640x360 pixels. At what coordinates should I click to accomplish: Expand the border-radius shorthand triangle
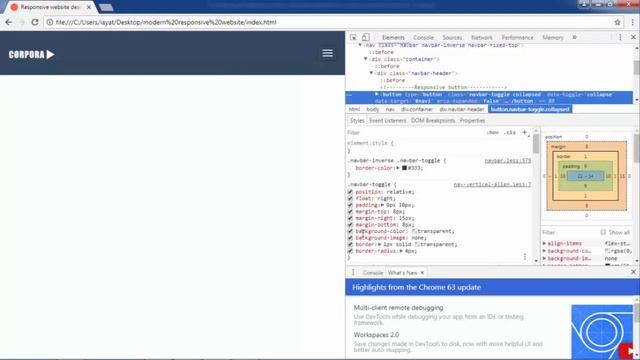401,251
